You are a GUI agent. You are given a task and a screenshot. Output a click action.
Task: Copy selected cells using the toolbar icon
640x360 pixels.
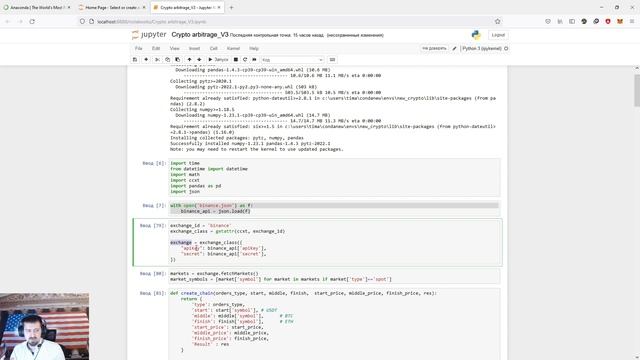[167, 60]
